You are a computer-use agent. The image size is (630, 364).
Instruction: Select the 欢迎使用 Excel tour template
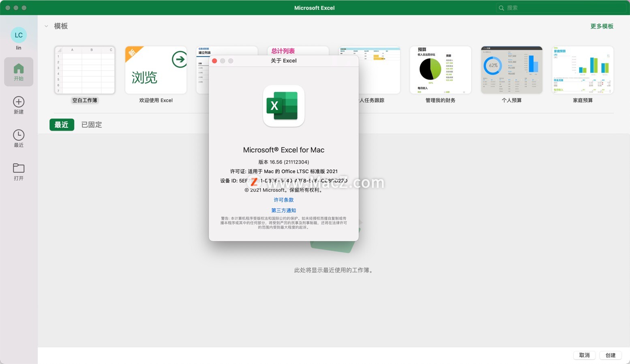[x=156, y=70]
